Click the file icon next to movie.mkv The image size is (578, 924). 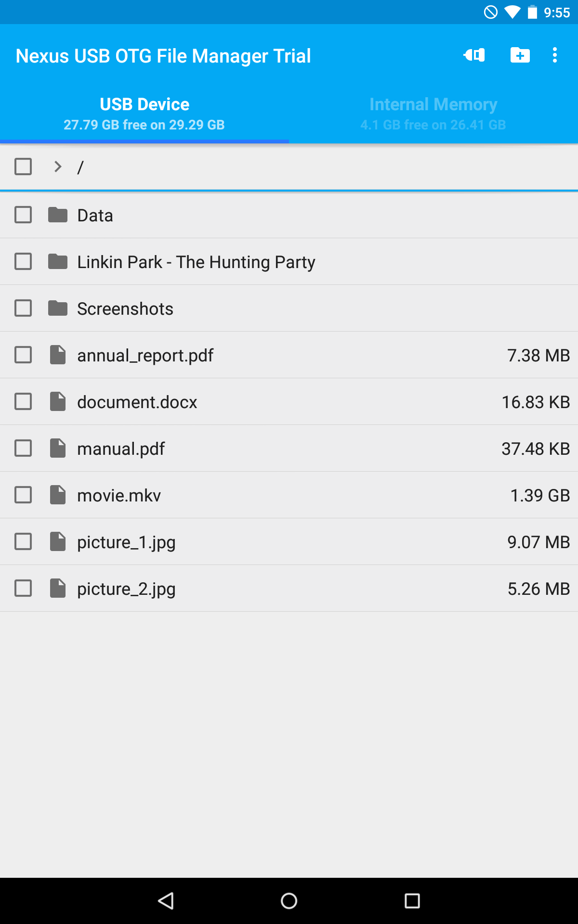click(x=58, y=495)
